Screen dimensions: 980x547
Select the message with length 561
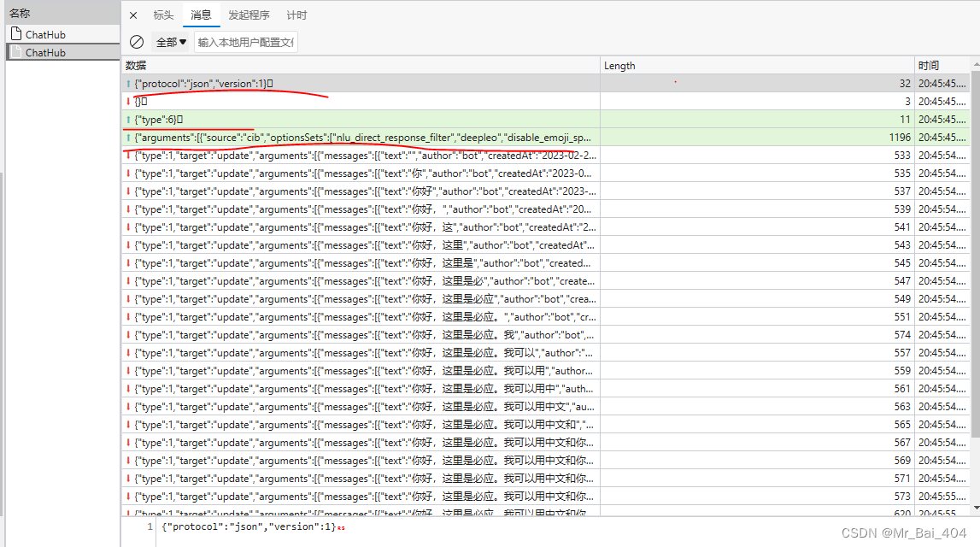(546, 388)
